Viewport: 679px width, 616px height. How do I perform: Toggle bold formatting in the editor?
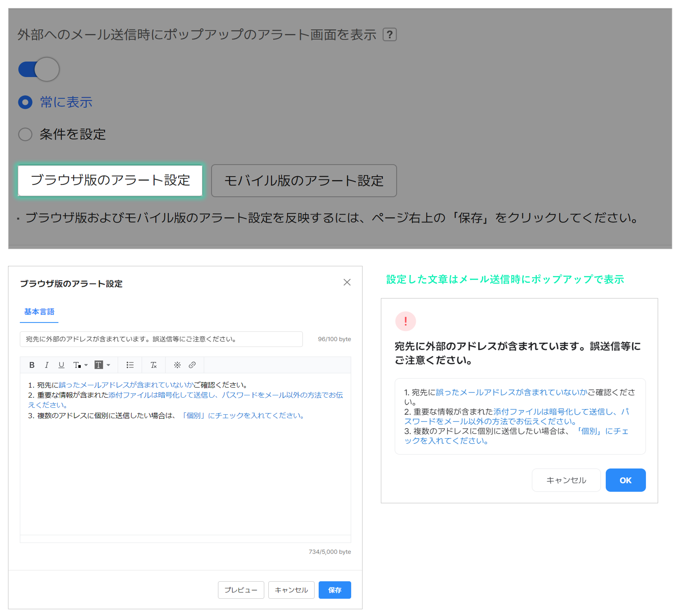32,365
